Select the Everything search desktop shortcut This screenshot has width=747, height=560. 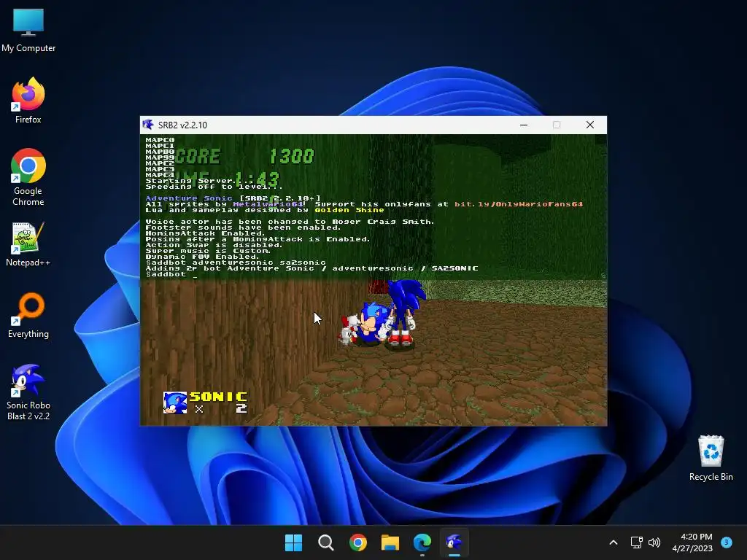(x=28, y=315)
